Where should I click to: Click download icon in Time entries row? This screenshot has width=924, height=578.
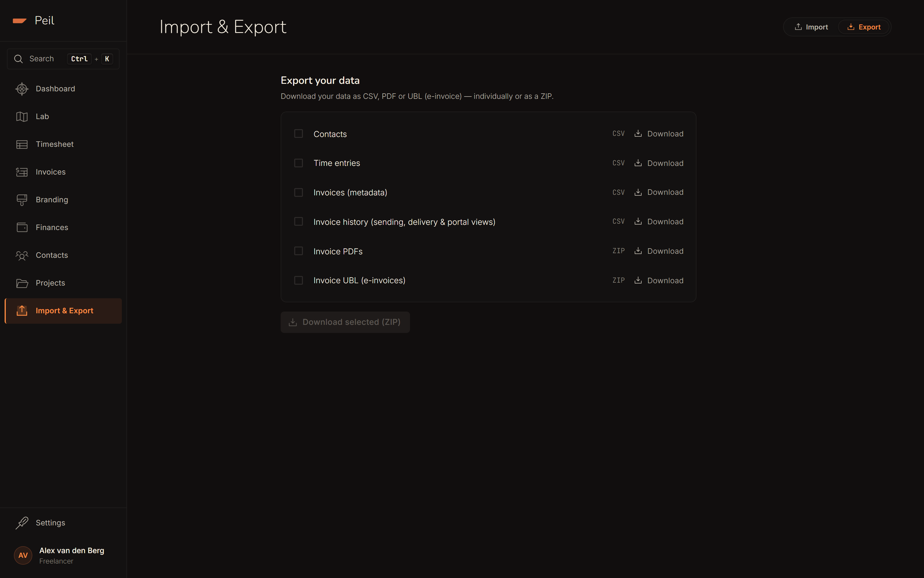point(638,163)
